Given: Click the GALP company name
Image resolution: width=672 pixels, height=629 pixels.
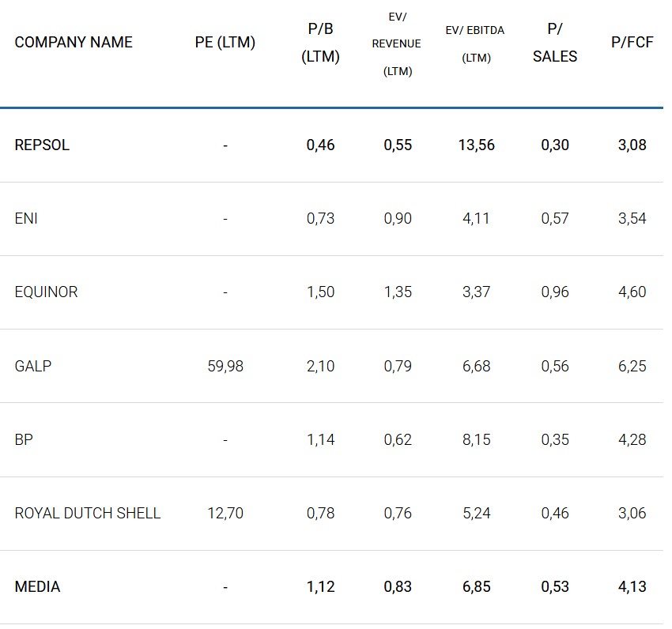Looking at the screenshot, I should (x=33, y=366).
